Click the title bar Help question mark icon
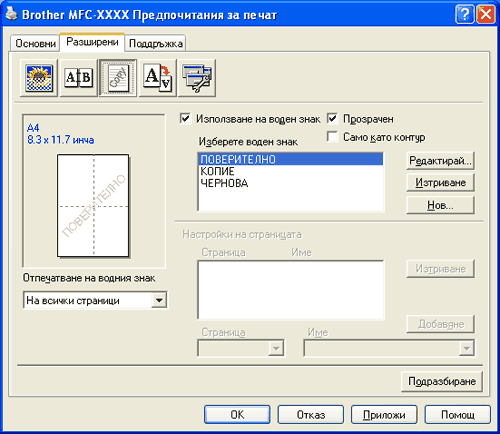Image resolution: width=500 pixels, height=434 pixels. click(x=464, y=15)
